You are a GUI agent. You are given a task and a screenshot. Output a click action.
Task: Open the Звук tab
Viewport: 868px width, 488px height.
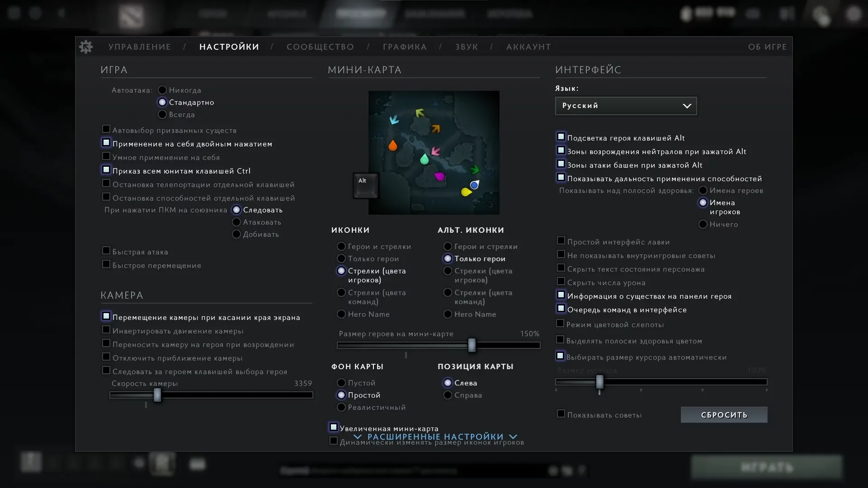(466, 47)
